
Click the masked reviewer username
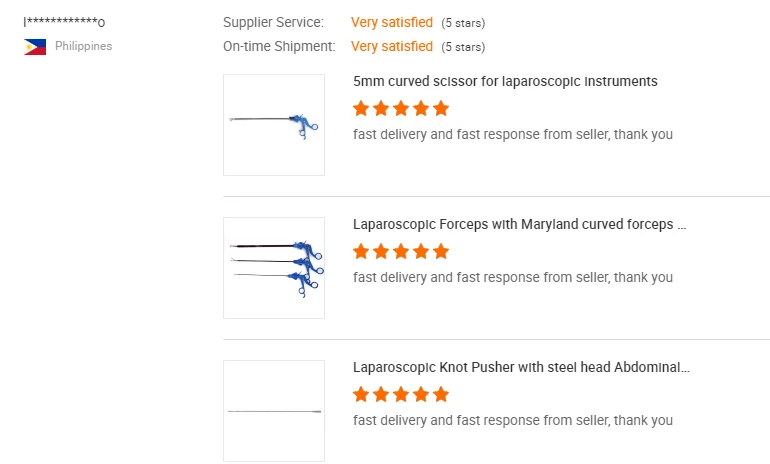pyautogui.click(x=64, y=22)
